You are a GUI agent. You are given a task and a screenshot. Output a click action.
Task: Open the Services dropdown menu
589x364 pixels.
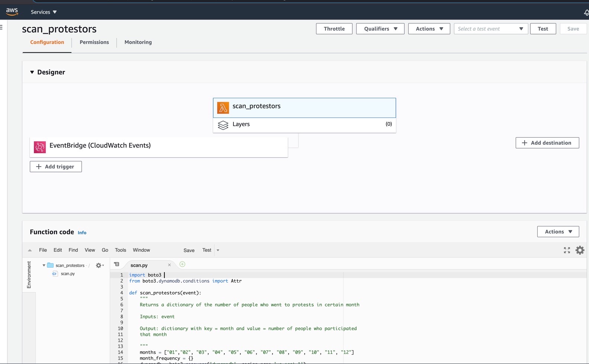pos(44,12)
